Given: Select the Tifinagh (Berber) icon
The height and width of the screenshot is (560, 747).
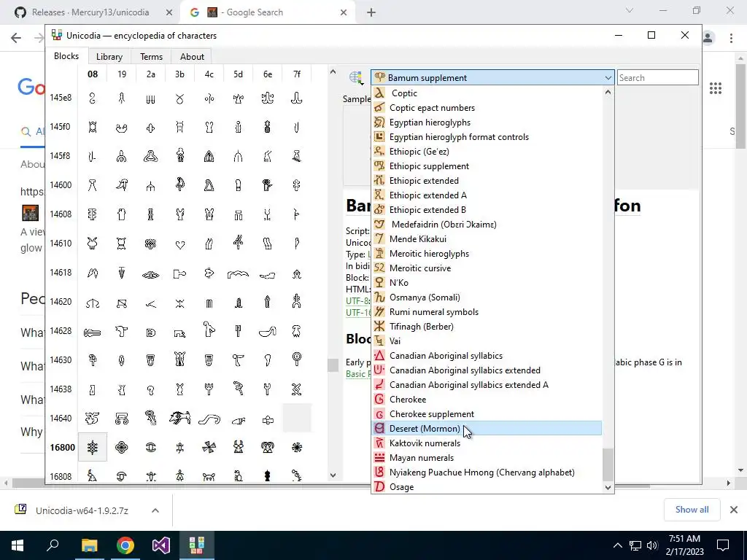Looking at the screenshot, I should tap(379, 327).
